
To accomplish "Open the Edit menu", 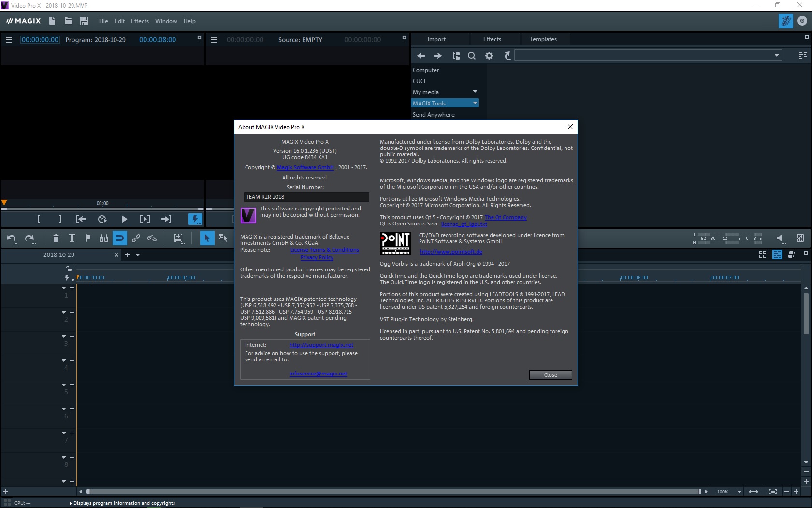I will [x=119, y=21].
